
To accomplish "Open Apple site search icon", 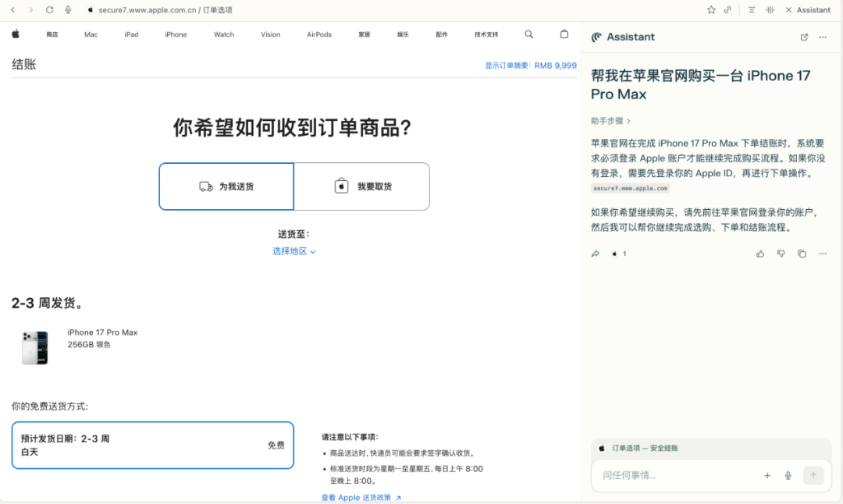I will pos(529,34).
